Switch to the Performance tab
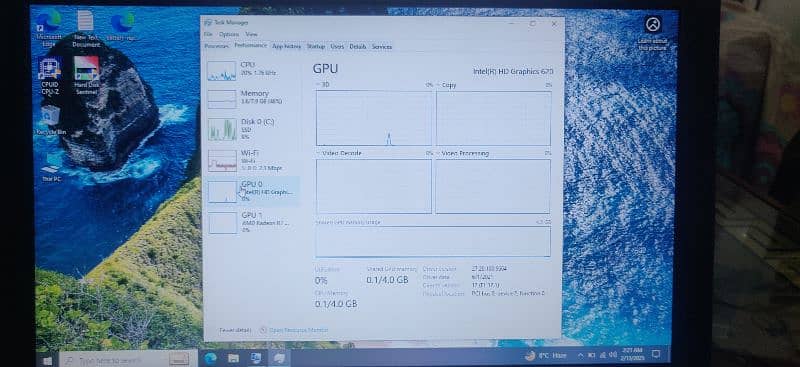Viewport: 800px width, 367px height. click(251, 45)
